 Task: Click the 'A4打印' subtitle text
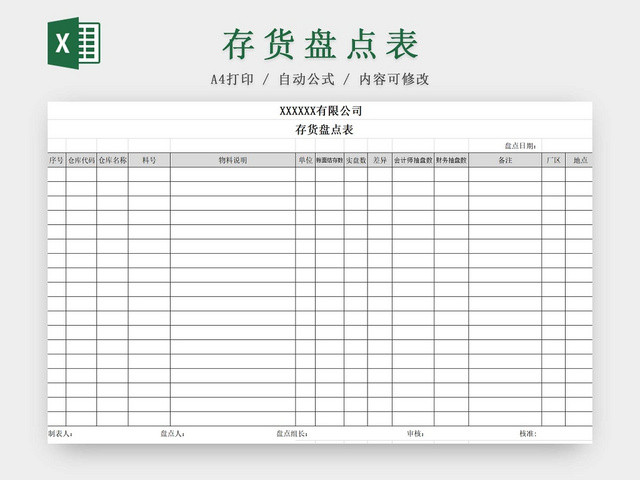(232, 79)
